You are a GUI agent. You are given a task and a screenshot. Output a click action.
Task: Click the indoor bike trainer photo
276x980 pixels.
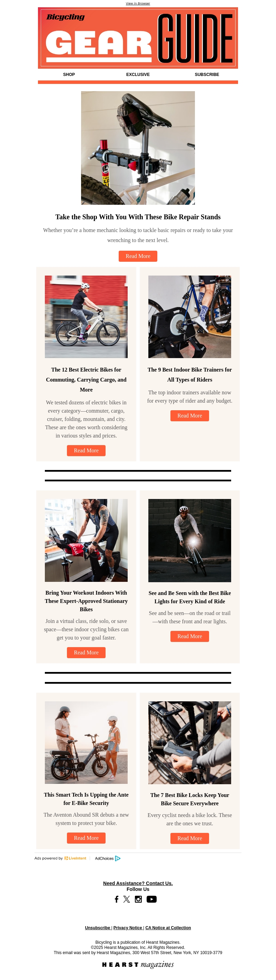(x=190, y=317)
